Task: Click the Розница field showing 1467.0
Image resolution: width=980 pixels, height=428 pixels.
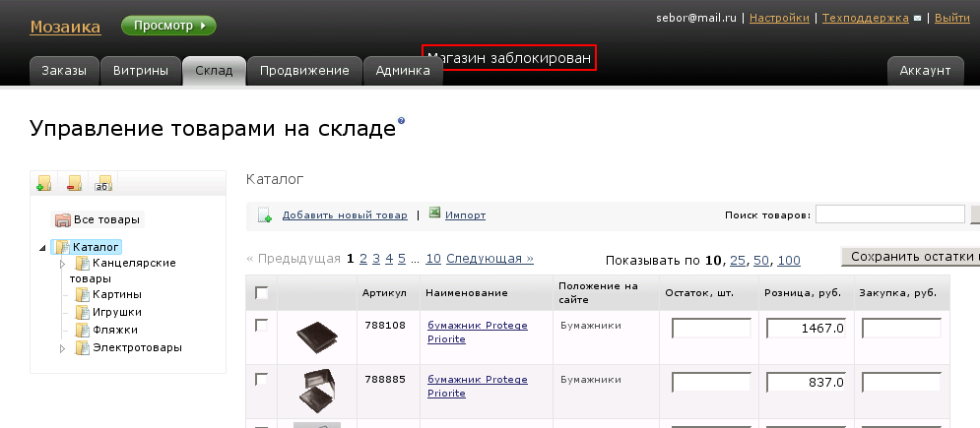Action: [807, 329]
